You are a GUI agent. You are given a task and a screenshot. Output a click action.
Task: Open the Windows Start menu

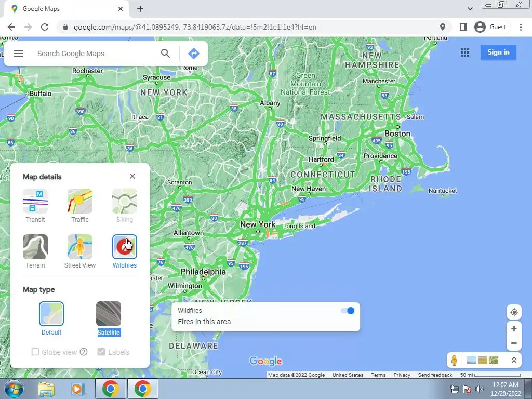pos(14,389)
